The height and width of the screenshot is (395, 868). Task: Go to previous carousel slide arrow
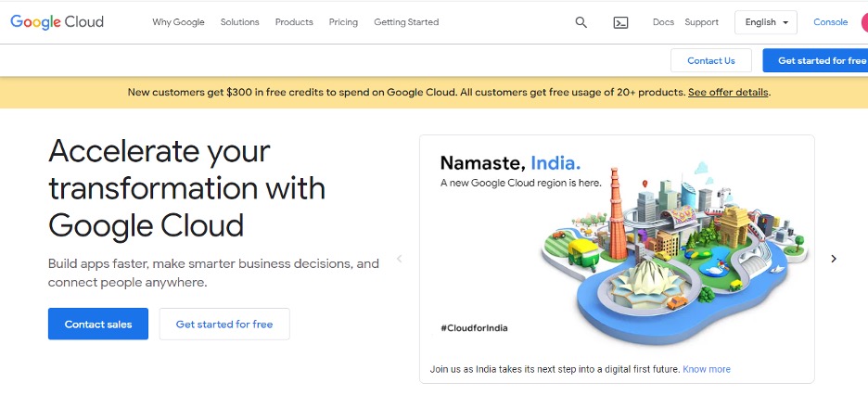click(400, 259)
